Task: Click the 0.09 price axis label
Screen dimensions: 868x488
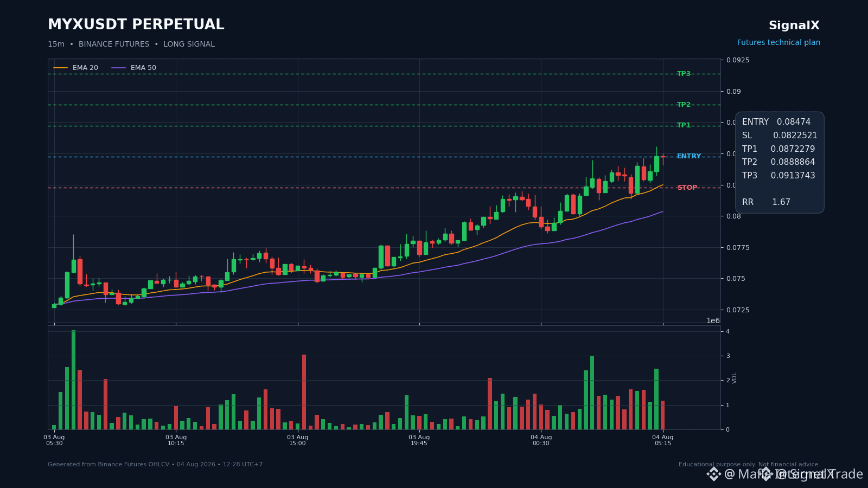Action: [733, 92]
